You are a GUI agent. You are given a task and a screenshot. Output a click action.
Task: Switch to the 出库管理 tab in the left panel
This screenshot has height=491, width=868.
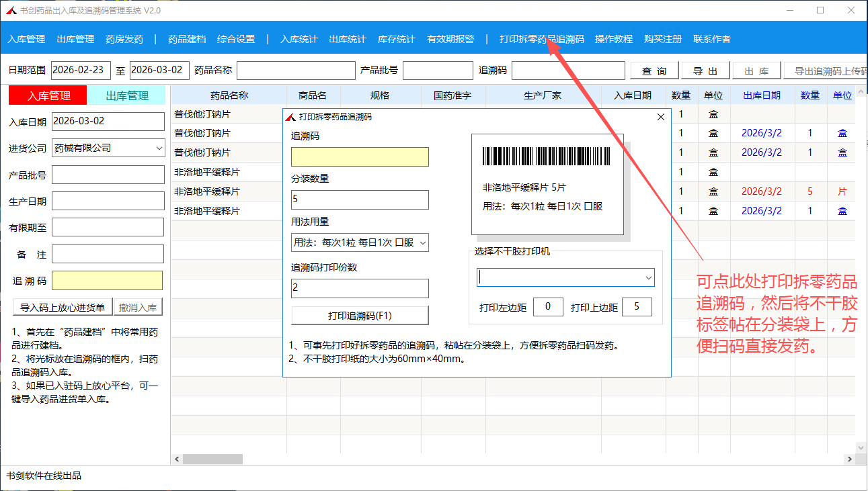(x=127, y=95)
